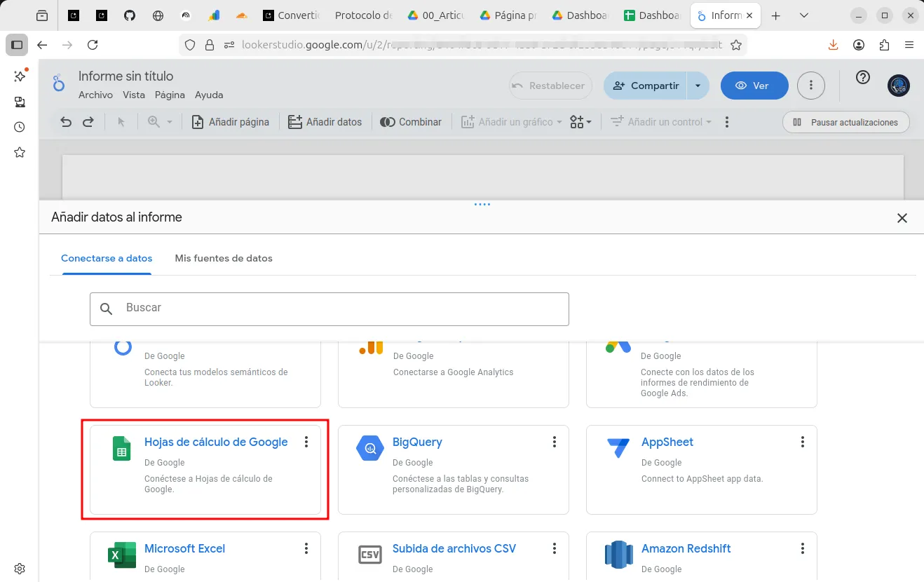Activate the selection mode pointer tool
This screenshot has width=924, height=582.
[121, 122]
